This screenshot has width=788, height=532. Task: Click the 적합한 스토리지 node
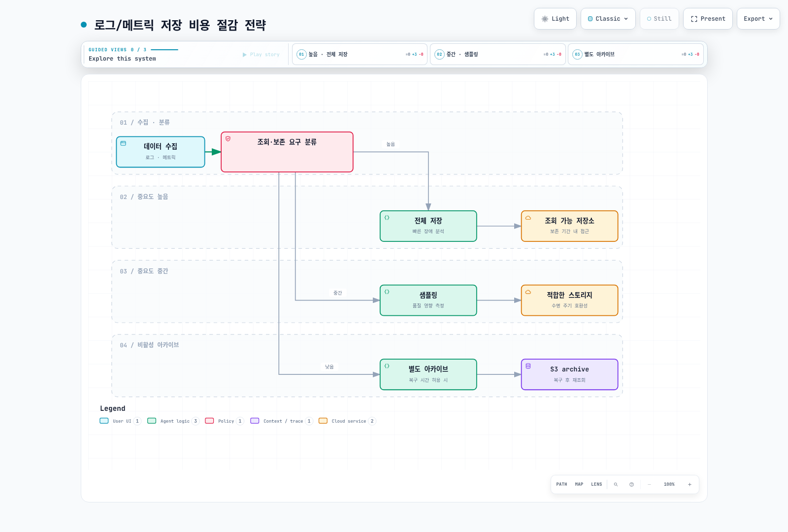click(569, 300)
